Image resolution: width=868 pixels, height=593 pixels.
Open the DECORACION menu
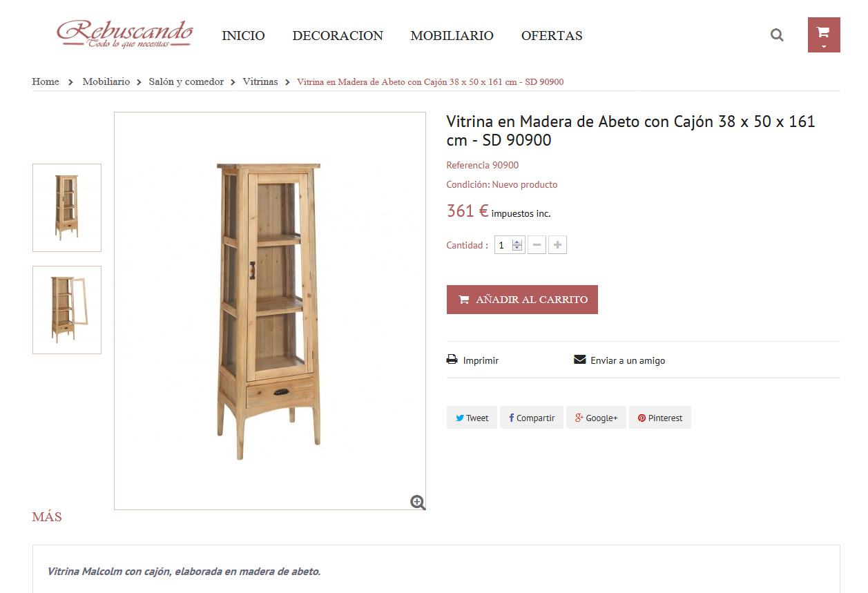click(x=338, y=36)
